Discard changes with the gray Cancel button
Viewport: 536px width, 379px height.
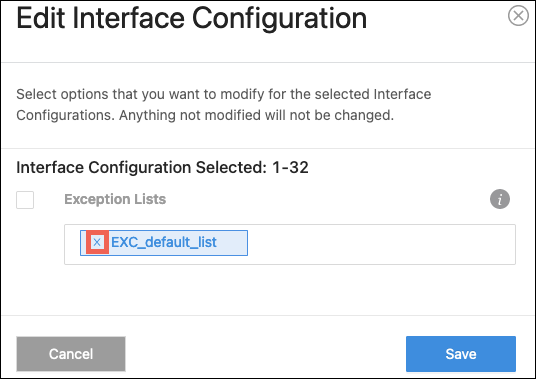click(x=71, y=354)
